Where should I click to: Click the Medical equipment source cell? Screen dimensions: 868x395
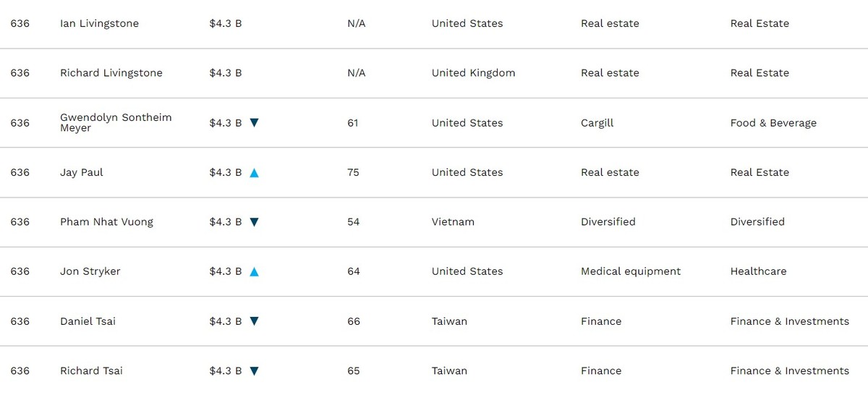click(x=630, y=272)
